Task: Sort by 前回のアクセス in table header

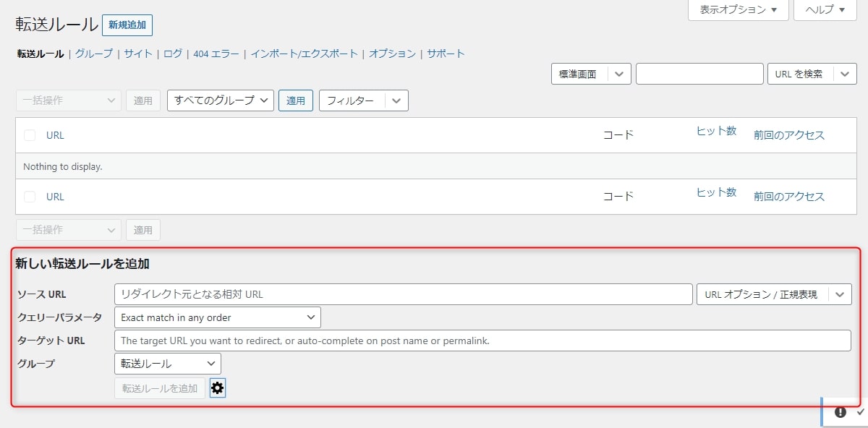Action: pyautogui.click(x=789, y=135)
